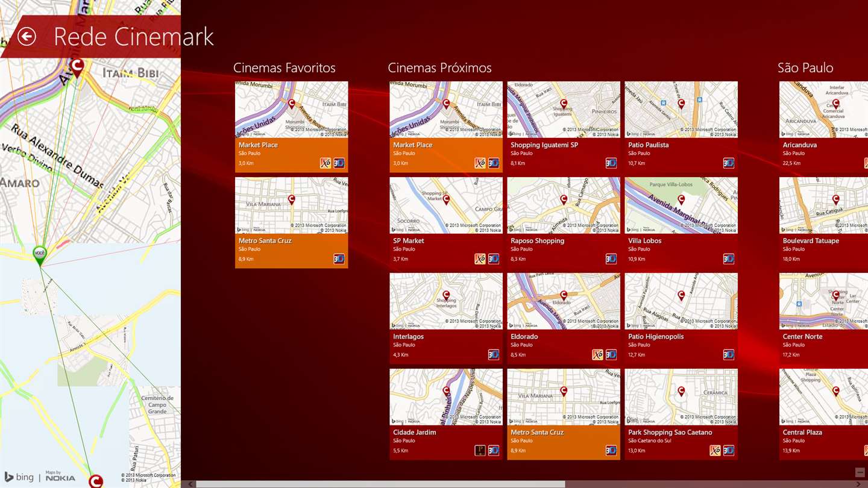This screenshot has width=868, height=488.
Task: Select 'Interlagos' cinema name
Action: pos(408,337)
